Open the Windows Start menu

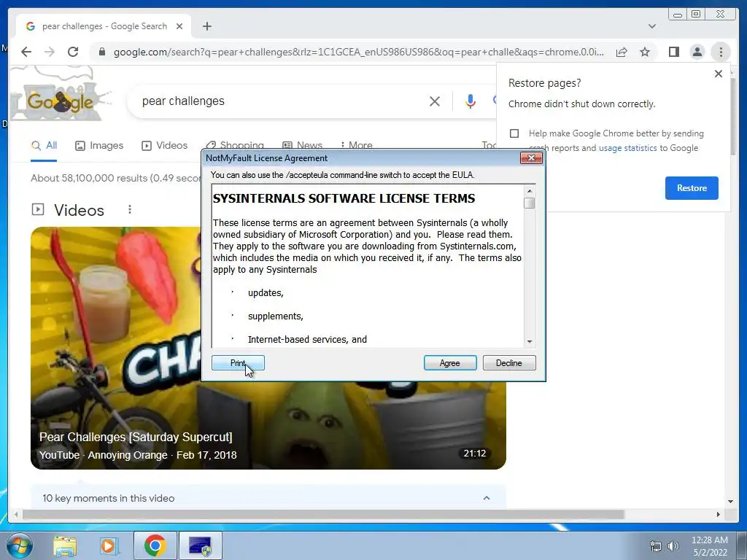point(19,545)
